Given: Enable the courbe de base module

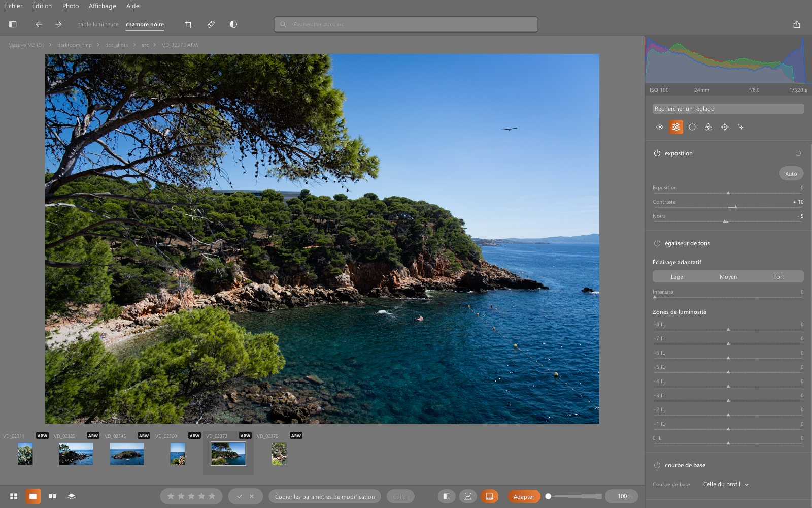Looking at the screenshot, I should (x=657, y=465).
